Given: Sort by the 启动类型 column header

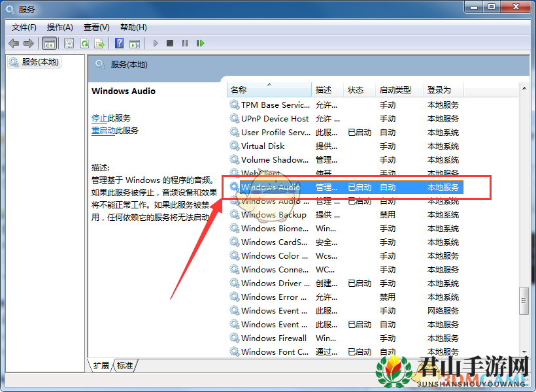Looking at the screenshot, I should pyautogui.click(x=399, y=90).
